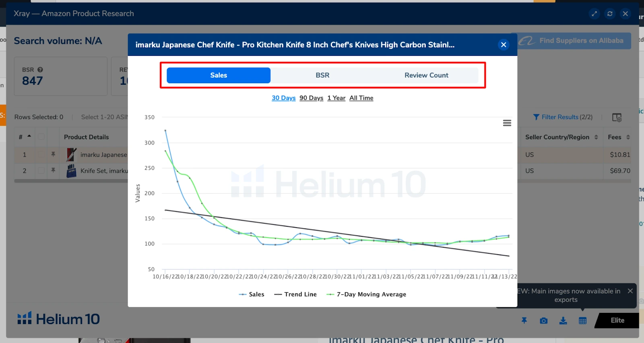644x343 pixels.
Task: Click Find Suppliers on Alibaba button
Action: 571,41
